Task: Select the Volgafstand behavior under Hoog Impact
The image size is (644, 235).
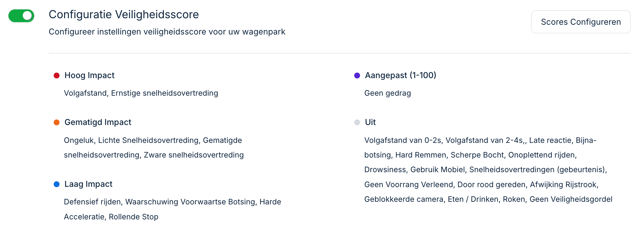Action: point(85,93)
